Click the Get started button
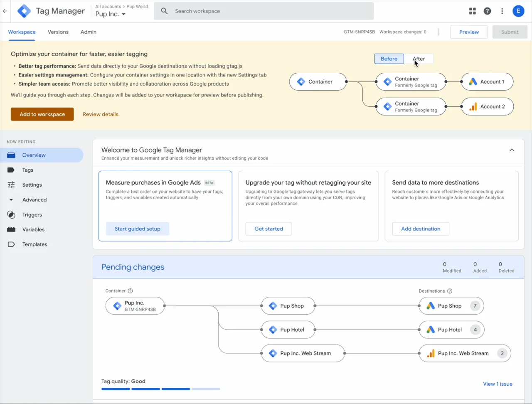532x404 pixels. tap(268, 229)
